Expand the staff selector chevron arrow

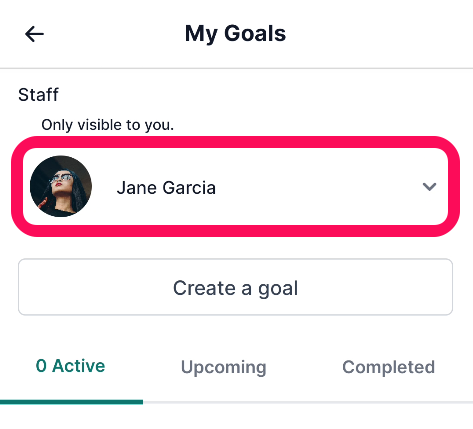tap(429, 187)
